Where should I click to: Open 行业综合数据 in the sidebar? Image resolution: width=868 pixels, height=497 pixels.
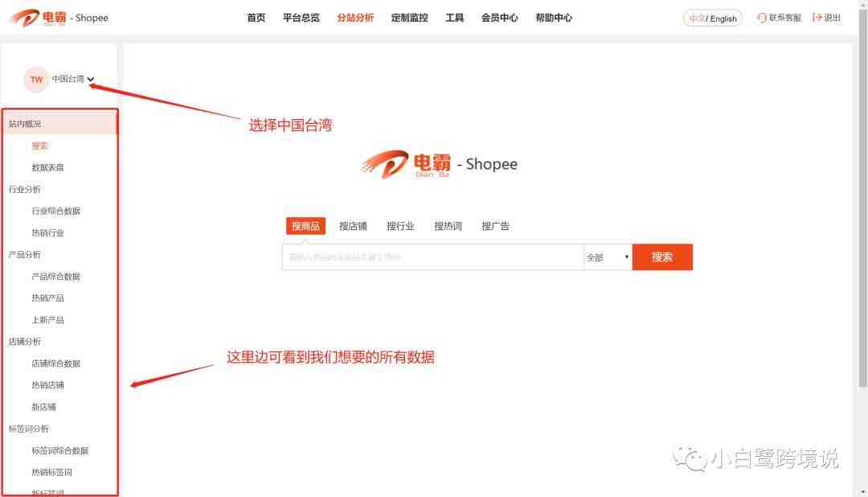pos(56,211)
